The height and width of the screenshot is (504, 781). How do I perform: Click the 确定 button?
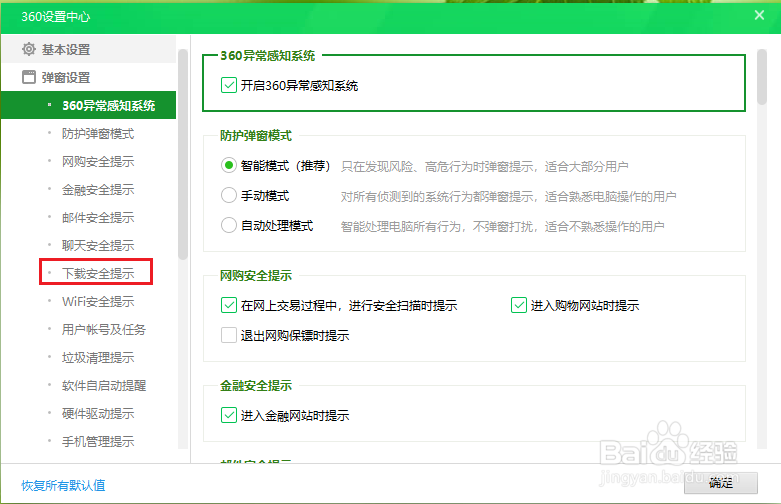pyautogui.click(x=721, y=483)
